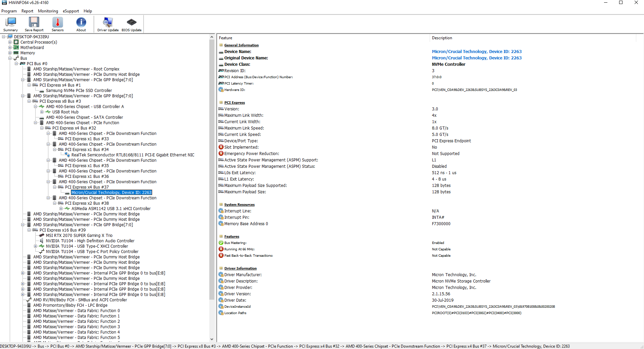Screen dimensions: 644x349
Task: Click the Device Name value link
Action: 477,51
